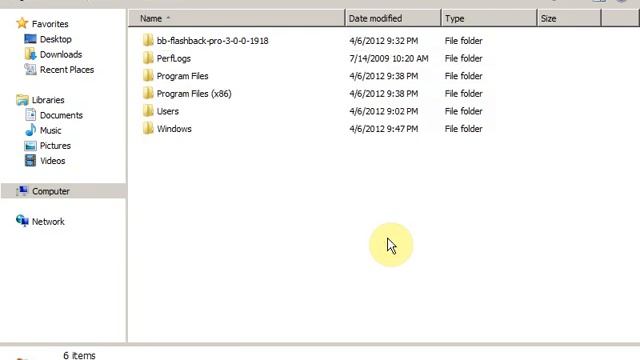Image resolution: width=640 pixels, height=360 pixels.
Task: Select the Windows folder name
Action: coord(174,129)
